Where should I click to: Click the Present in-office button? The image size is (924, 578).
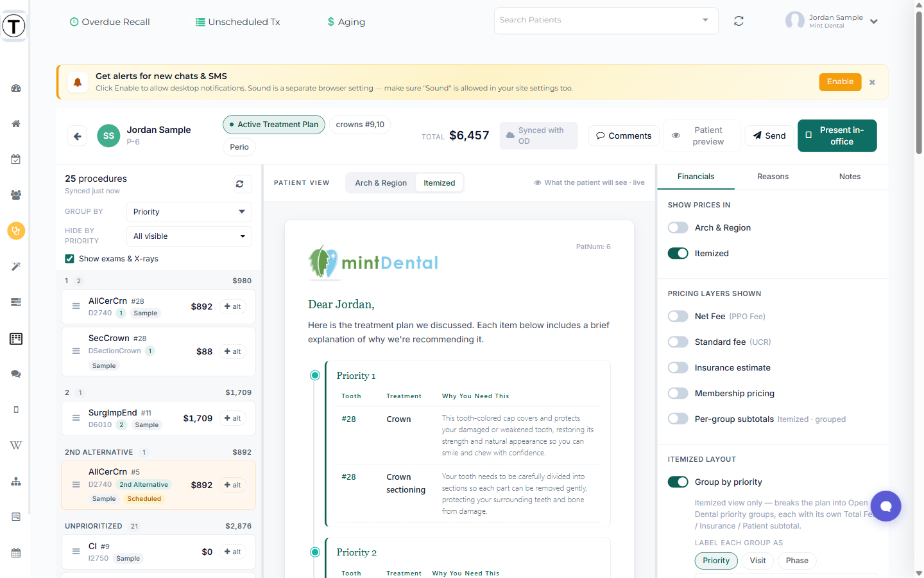coord(837,136)
